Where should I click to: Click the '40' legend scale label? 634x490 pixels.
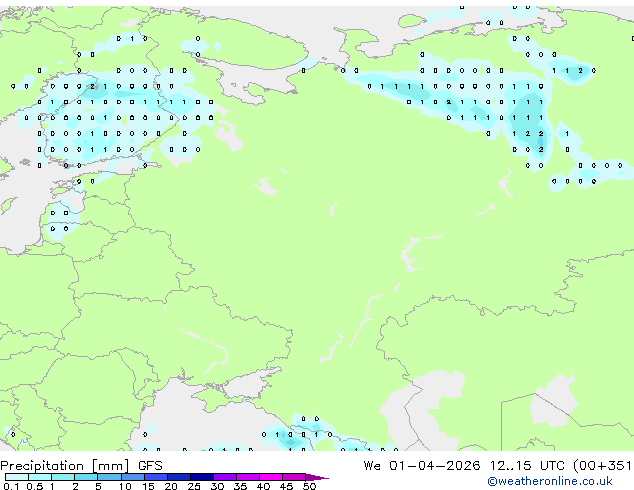pos(263,486)
